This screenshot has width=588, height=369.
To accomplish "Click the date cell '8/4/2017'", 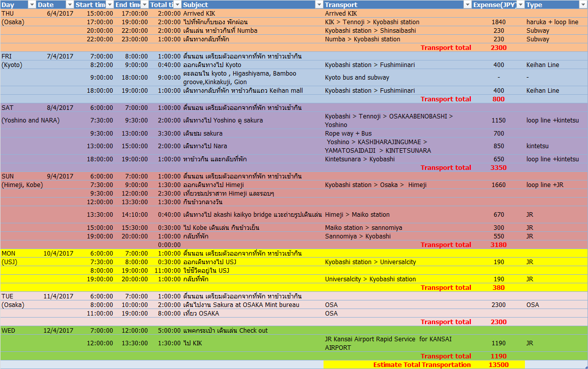I will point(60,108).
